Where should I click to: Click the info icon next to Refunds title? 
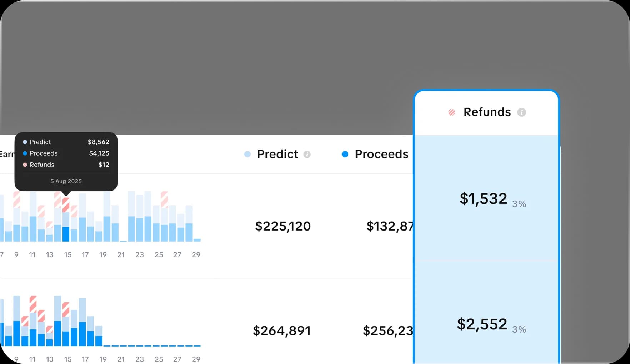(522, 112)
